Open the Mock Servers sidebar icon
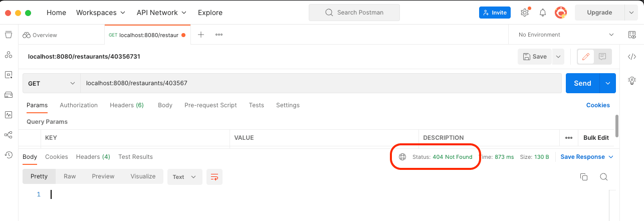The width and height of the screenshot is (644, 221). tap(8, 95)
